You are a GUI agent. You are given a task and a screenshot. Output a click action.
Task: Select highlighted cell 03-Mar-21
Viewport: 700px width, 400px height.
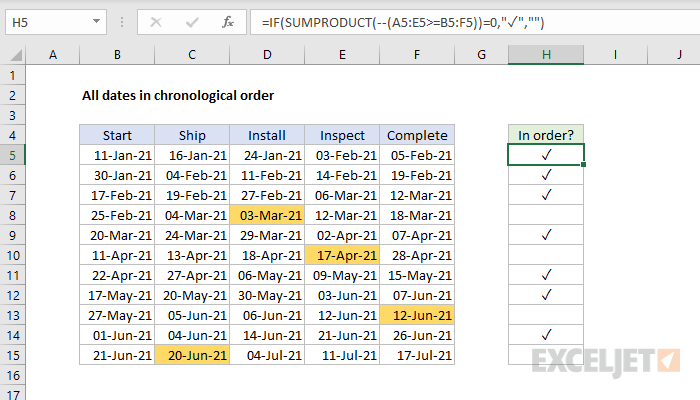[x=267, y=215]
